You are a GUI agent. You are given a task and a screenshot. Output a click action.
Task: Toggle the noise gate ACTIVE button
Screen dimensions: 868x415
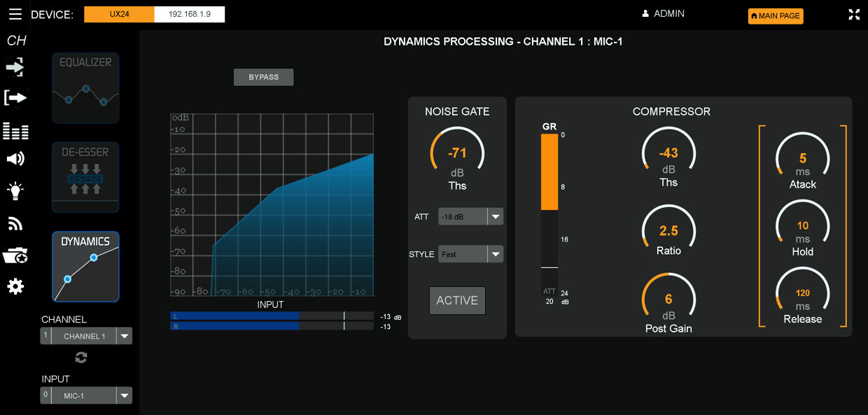457,301
